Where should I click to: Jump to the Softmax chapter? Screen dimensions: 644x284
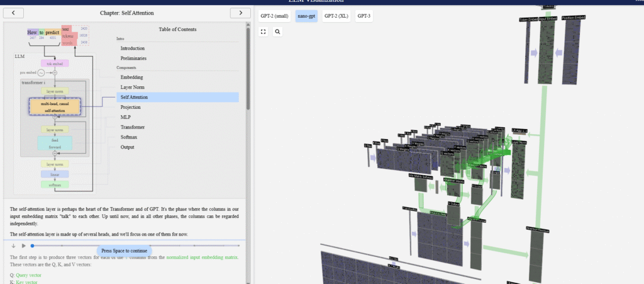point(130,137)
